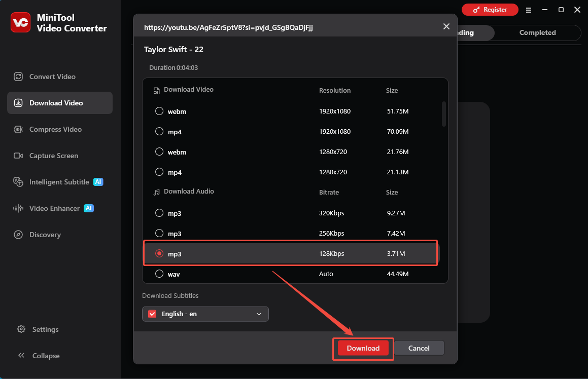Screen dimensions: 588x379
Task: Minimize the application window
Action: (x=545, y=10)
